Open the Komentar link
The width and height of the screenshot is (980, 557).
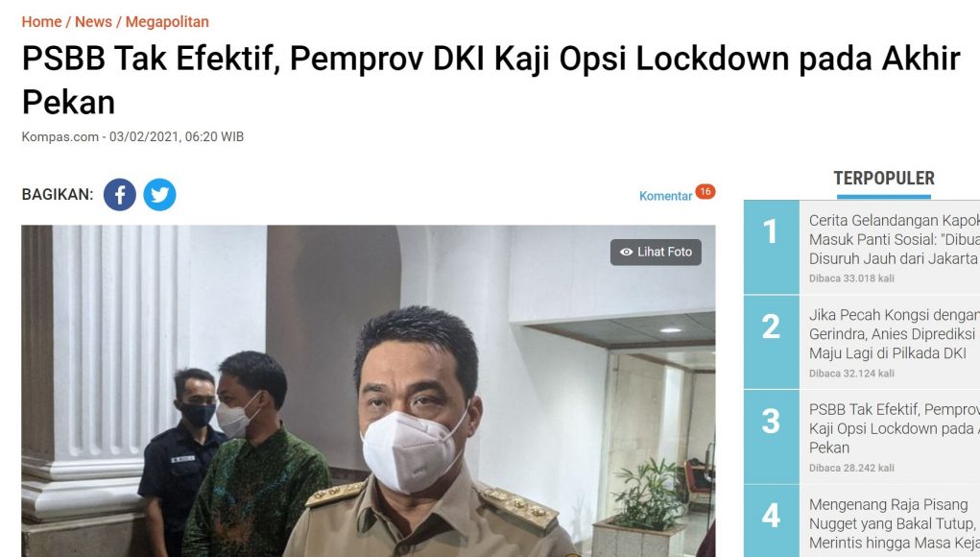point(665,196)
